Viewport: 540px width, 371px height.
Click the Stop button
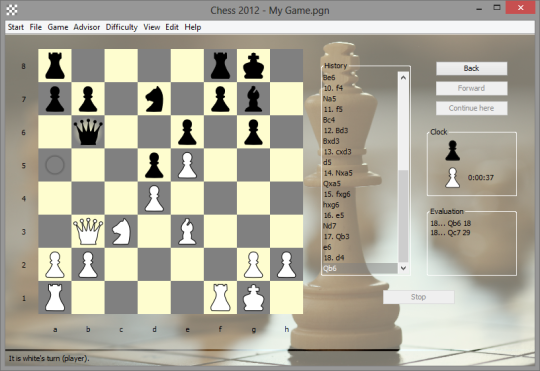click(418, 297)
